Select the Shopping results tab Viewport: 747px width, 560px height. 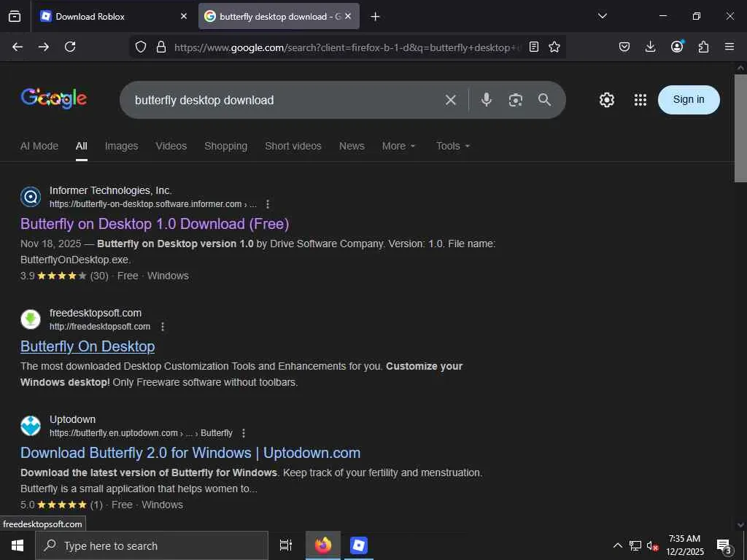tap(226, 146)
